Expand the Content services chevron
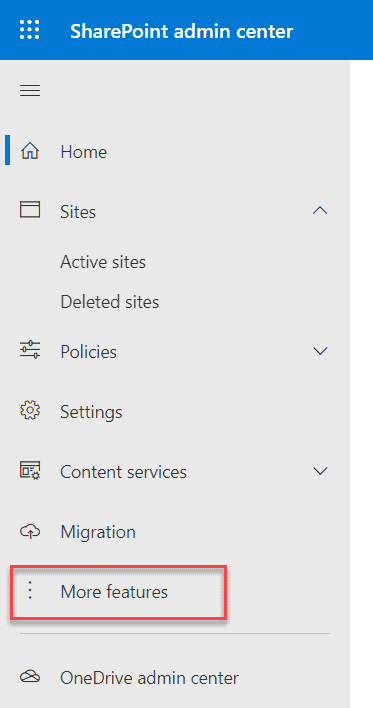Viewport: 373px width, 708px height. coord(320,471)
